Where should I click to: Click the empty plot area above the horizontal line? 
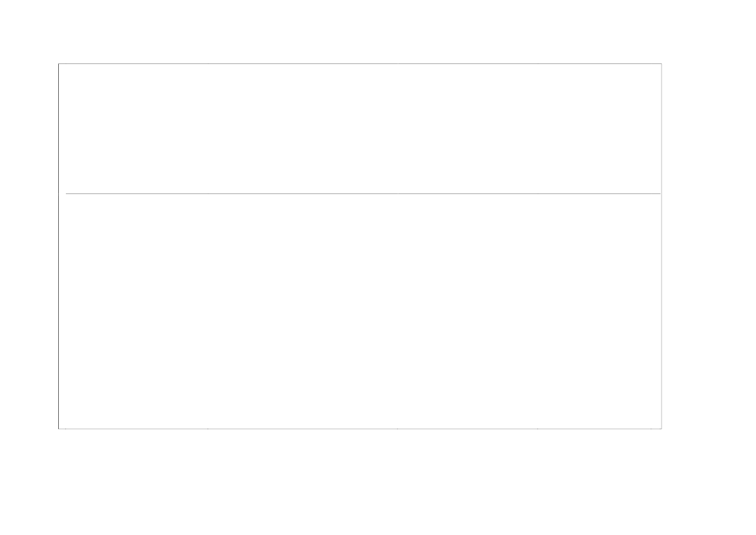(x=360, y=128)
